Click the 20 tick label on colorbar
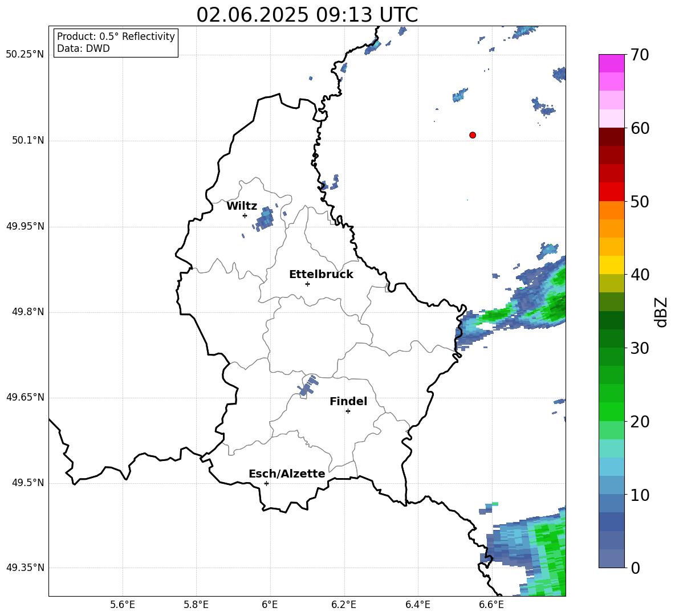Screen dimensions: 675x616 (x=640, y=422)
